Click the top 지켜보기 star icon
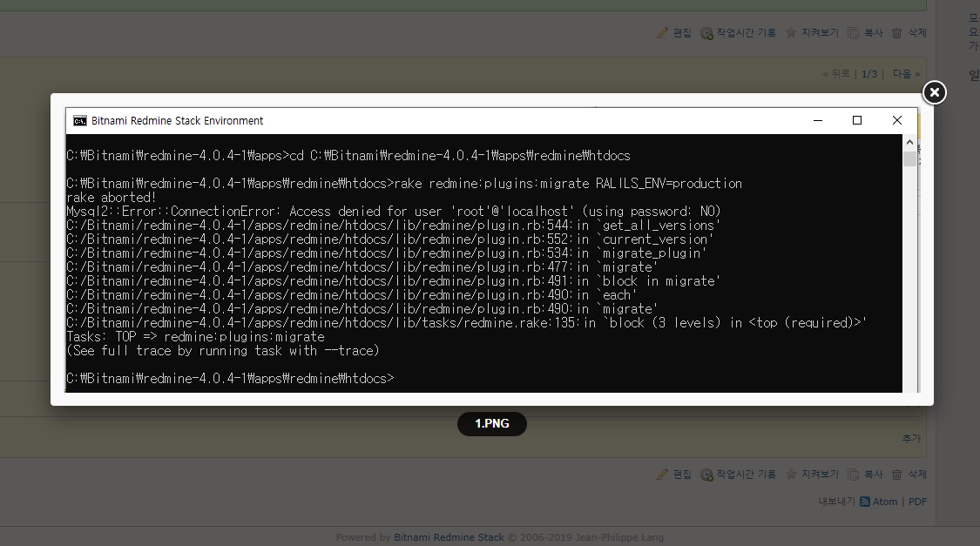 click(791, 32)
